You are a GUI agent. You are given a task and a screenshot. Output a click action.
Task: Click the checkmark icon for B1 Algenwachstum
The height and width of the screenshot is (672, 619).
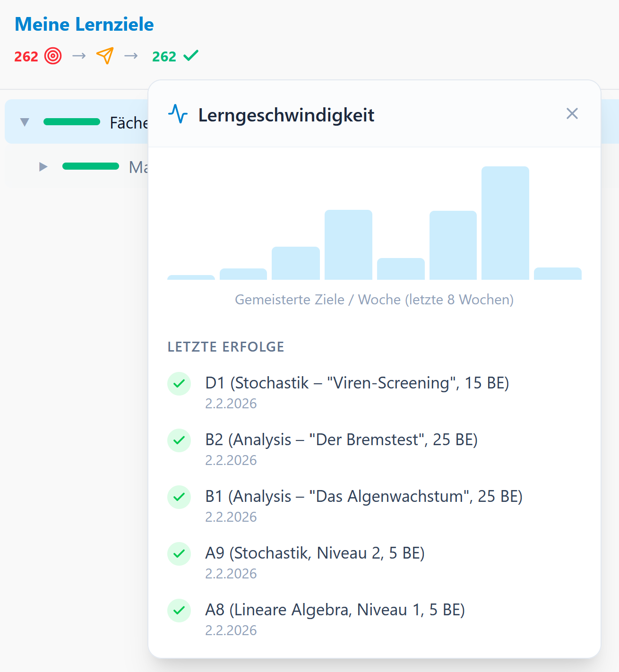click(179, 497)
